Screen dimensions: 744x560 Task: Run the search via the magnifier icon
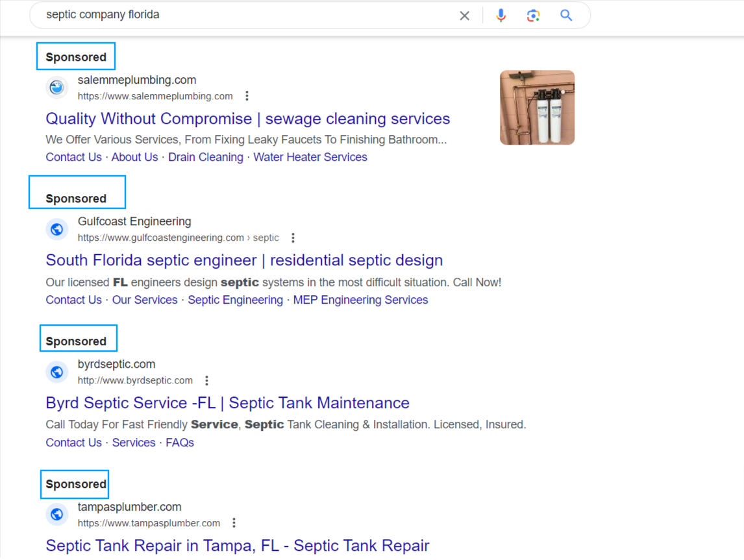point(565,16)
